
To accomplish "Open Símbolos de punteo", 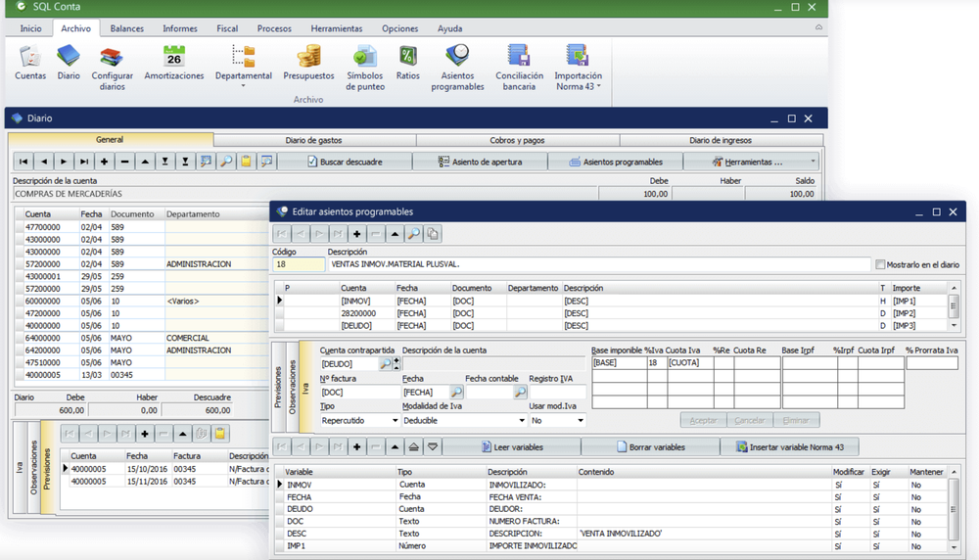I will pos(365,68).
